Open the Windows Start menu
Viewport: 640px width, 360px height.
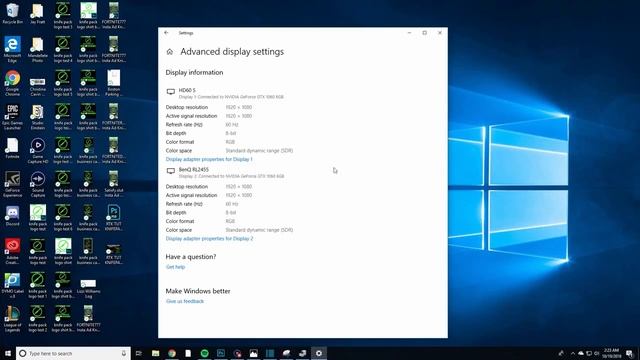click(8, 353)
